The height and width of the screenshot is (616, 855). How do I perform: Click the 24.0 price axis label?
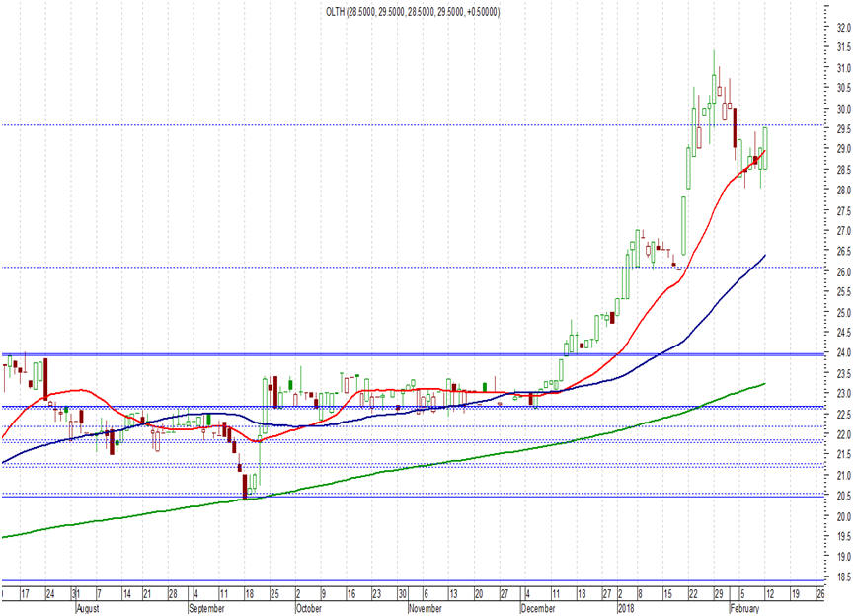click(x=844, y=353)
